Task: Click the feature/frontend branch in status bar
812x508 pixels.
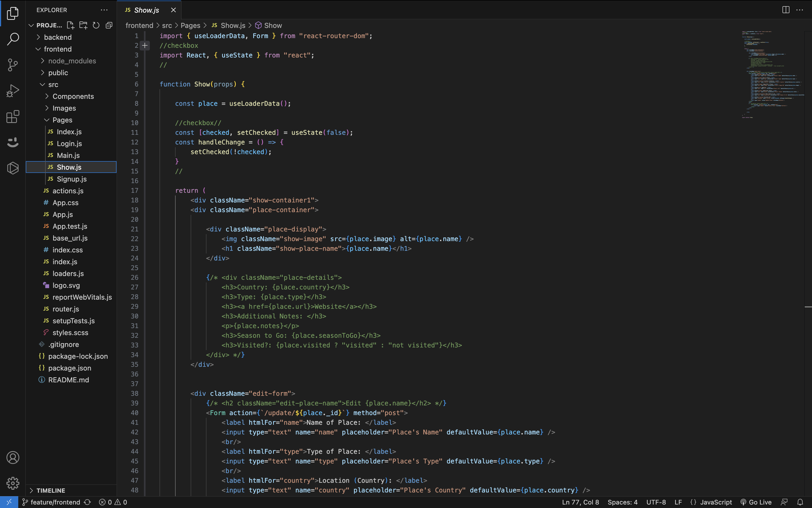Action: [x=55, y=502]
